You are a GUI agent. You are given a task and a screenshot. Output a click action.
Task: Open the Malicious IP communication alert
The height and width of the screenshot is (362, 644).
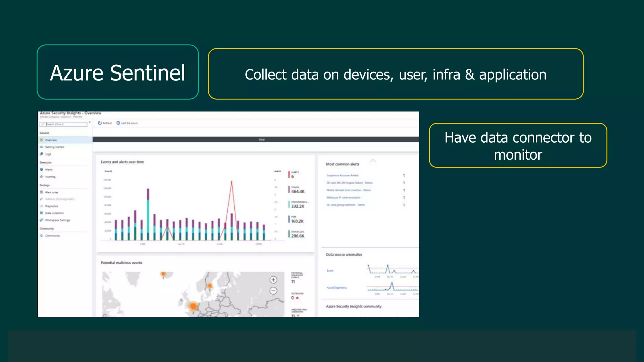343,198
